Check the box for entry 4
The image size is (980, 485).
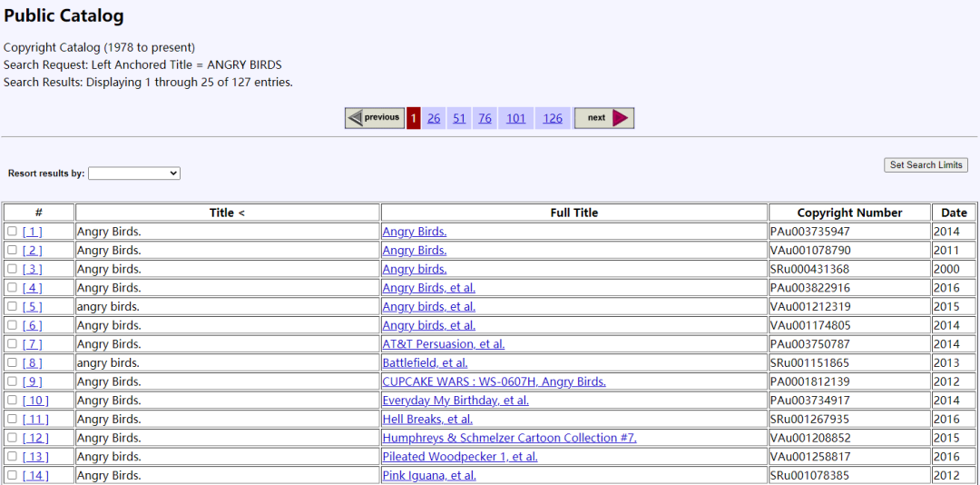point(12,288)
